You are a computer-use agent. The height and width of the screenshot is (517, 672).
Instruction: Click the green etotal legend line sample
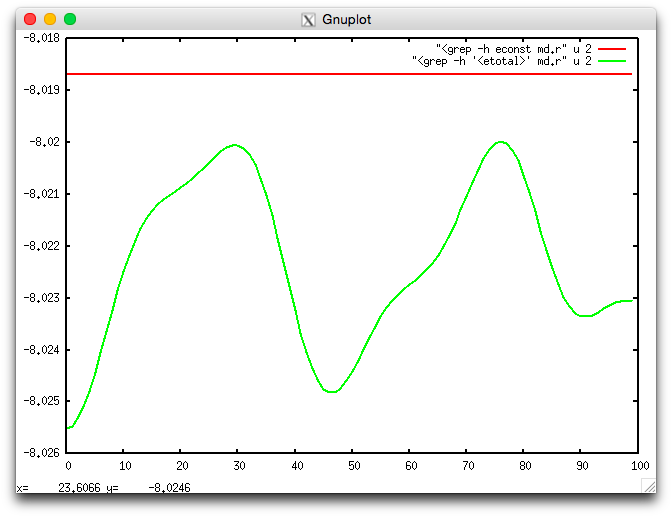pos(612,61)
